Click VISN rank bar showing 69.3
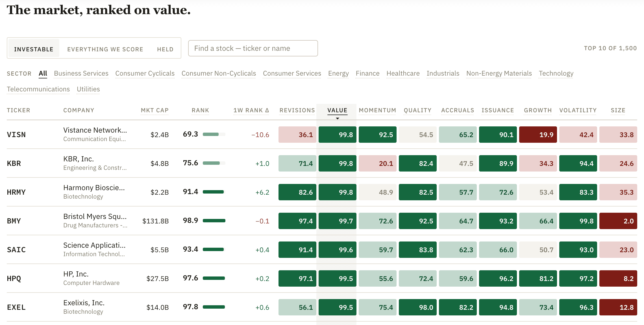 (214, 134)
